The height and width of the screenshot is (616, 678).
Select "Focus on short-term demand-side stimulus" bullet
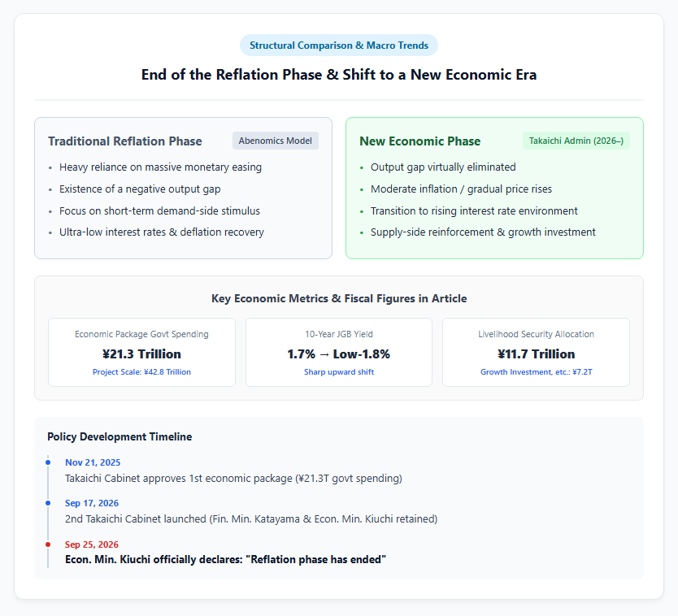[159, 211]
